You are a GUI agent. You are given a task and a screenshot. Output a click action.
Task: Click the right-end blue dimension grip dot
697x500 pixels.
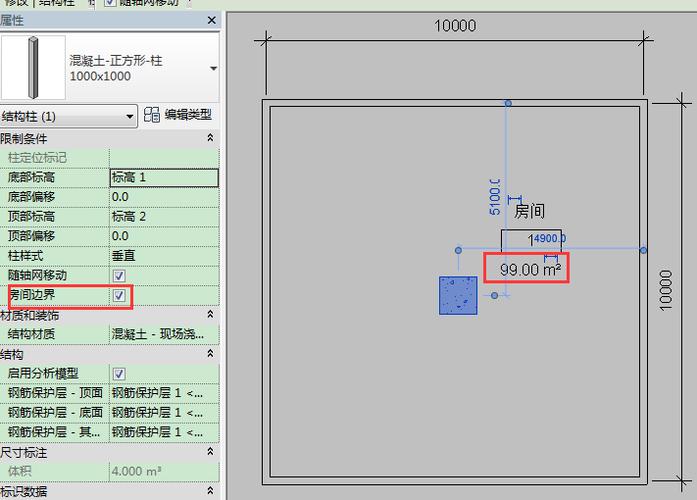point(643,250)
